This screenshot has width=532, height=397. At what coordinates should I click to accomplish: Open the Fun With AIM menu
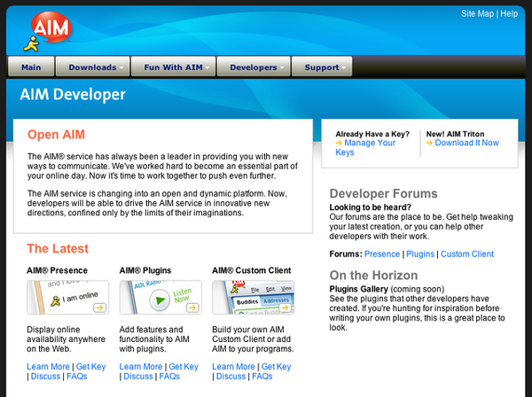click(174, 66)
